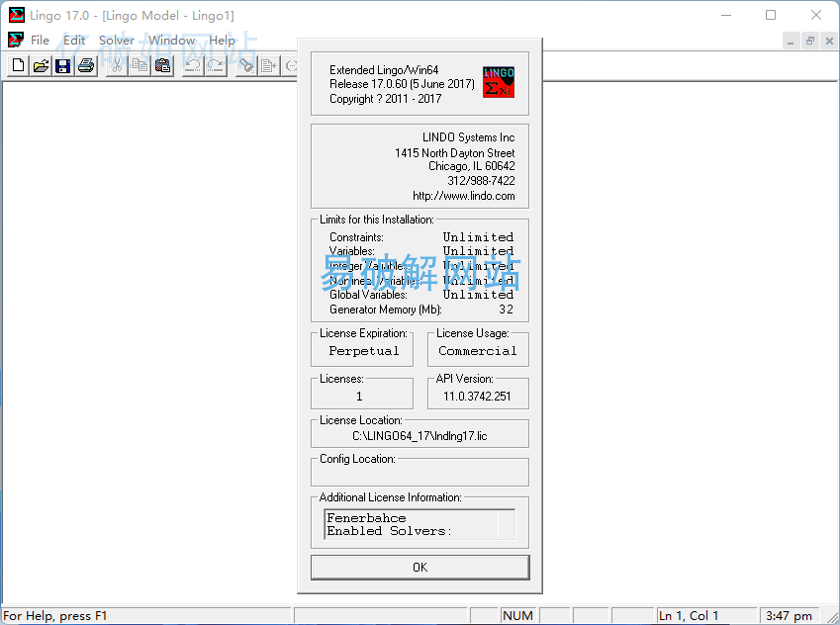Restore down the inner Lingo Model window
The height and width of the screenshot is (625, 840).
[x=809, y=41]
